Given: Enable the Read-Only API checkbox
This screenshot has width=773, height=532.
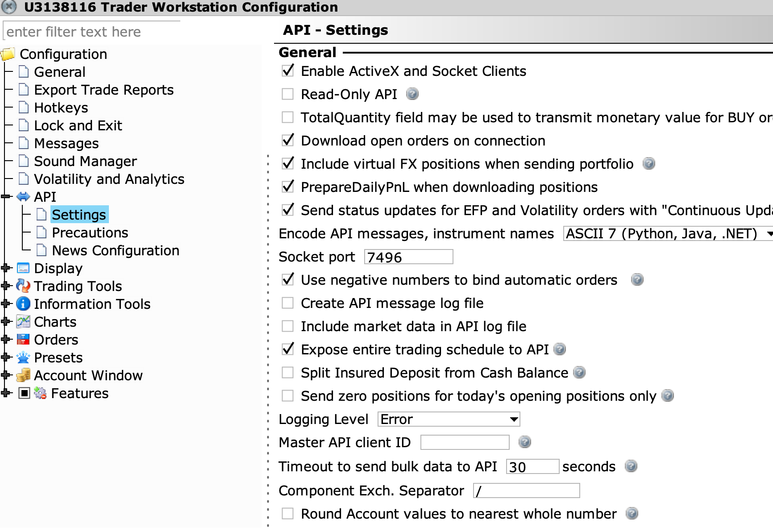Looking at the screenshot, I should [x=288, y=94].
